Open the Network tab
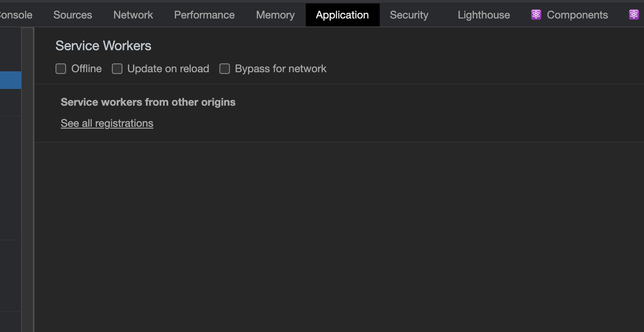 tap(133, 15)
